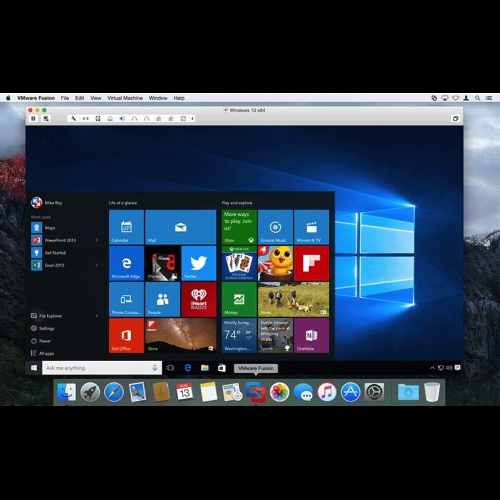Image resolution: width=500 pixels, height=500 pixels.
Task: Click the Cortana microphone icon
Action: [155, 368]
